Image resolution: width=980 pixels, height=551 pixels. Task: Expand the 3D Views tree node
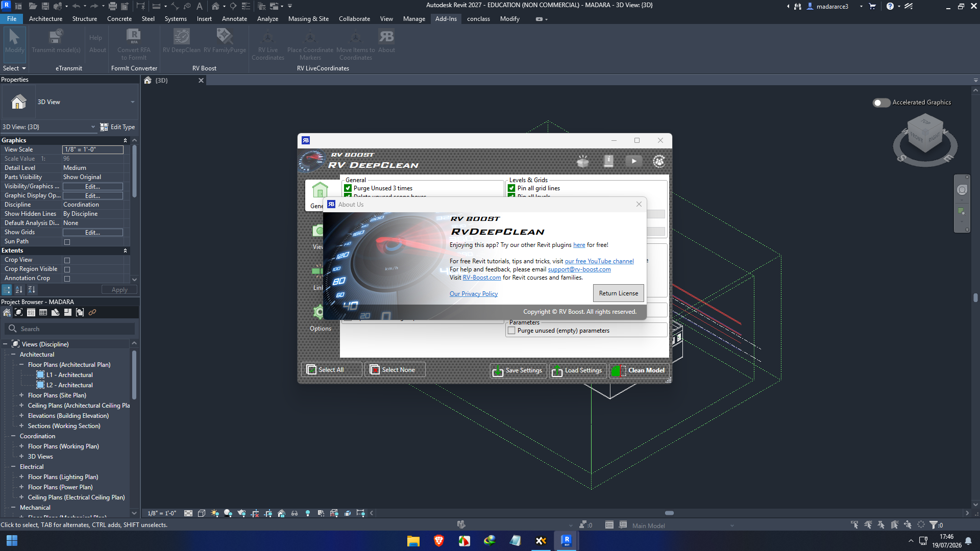21,457
